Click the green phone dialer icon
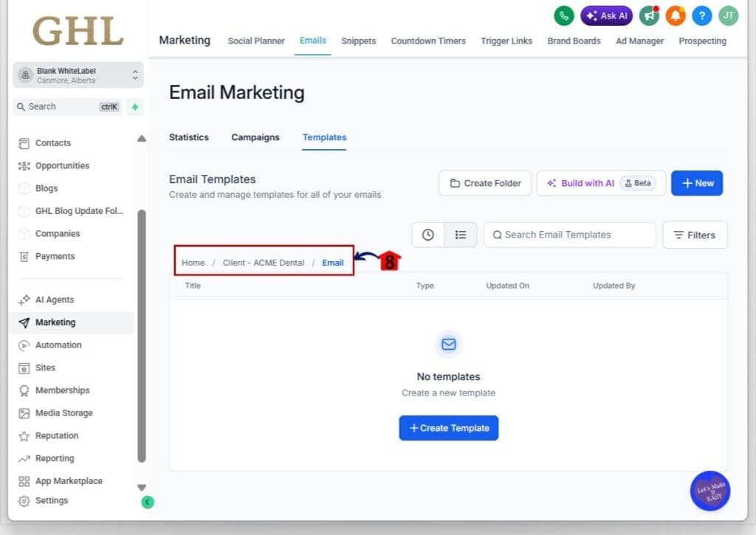This screenshot has height=535, width=756. pyautogui.click(x=564, y=15)
